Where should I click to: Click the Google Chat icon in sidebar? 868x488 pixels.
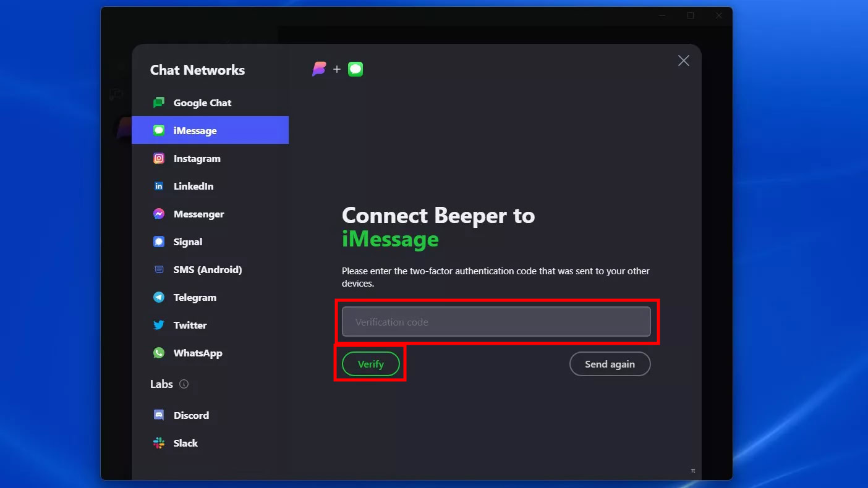coord(159,103)
